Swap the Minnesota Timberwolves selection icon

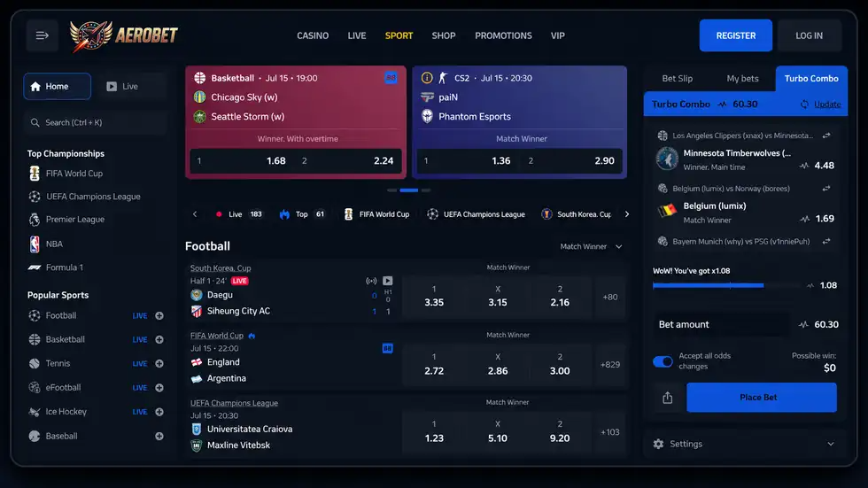click(825, 136)
